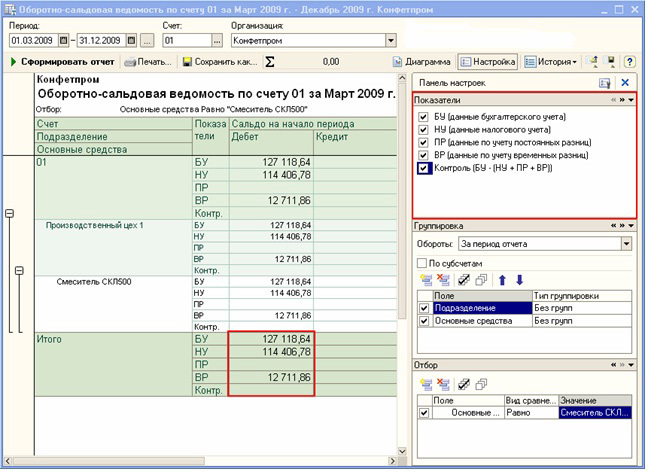Open the Организация dropdown arrow
648x472 pixels.
[391, 41]
